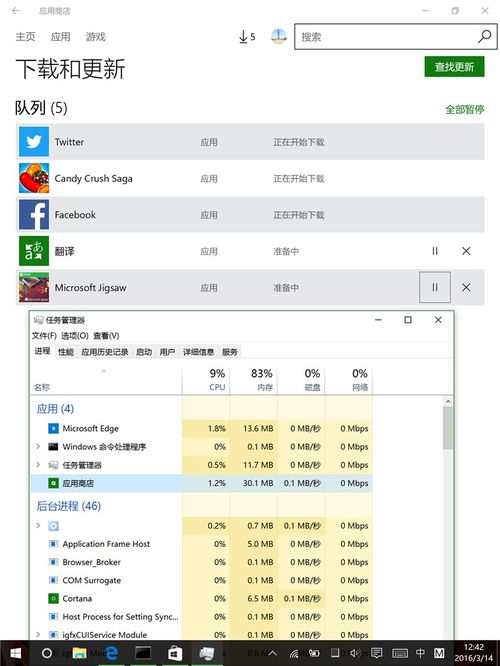Viewport: 500px width, 666px height.
Task: Open Store icon on taskbar
Action: pyautogui.click(x=175, y=653)
